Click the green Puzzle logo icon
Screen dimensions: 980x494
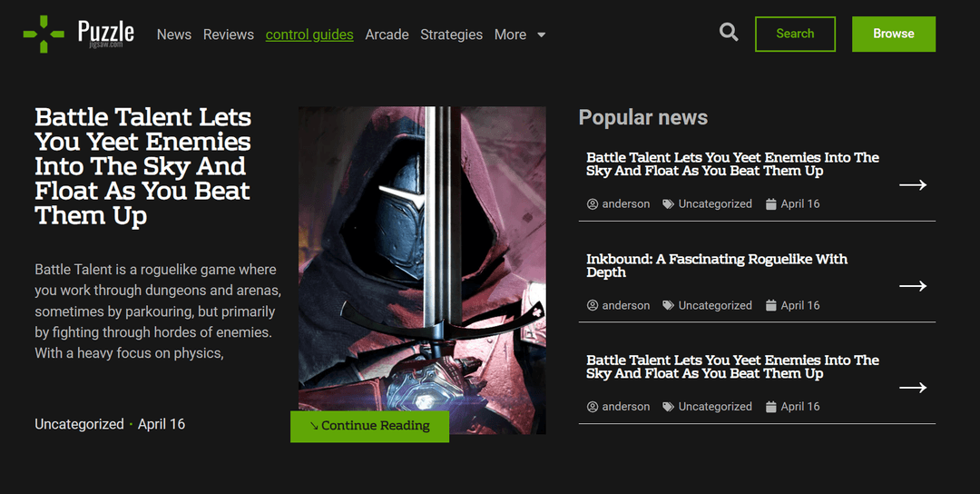[44, 34]
